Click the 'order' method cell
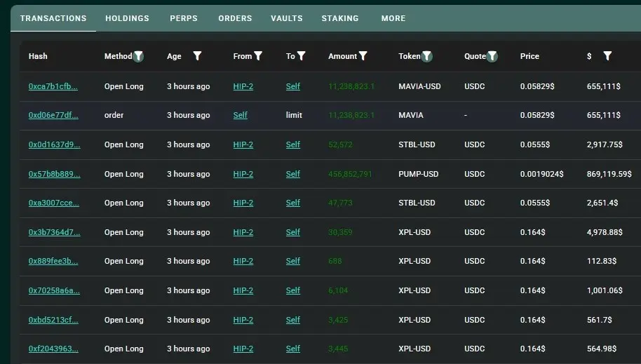The image size is (641, 364). click(x=114, y=115)
